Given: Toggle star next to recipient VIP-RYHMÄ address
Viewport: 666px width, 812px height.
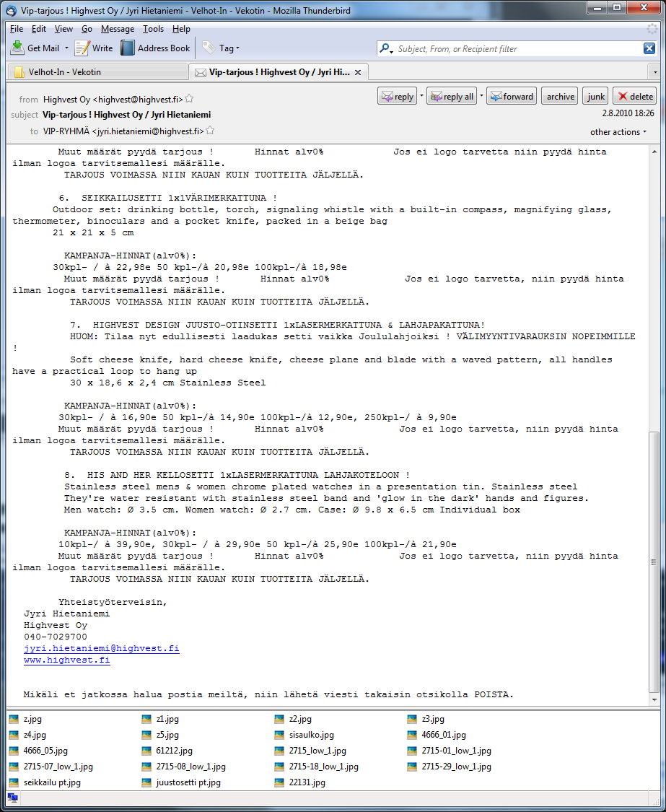Looking at the screenshot, I should coord(211,131).
